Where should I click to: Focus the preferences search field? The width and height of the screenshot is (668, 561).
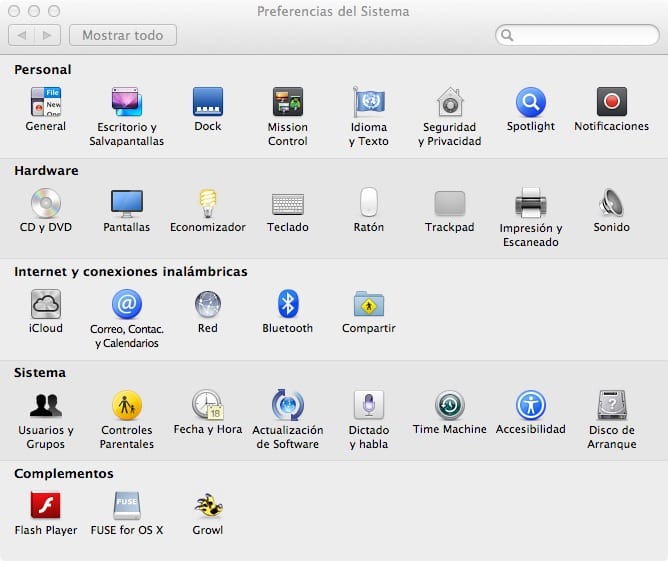(577, 35)
